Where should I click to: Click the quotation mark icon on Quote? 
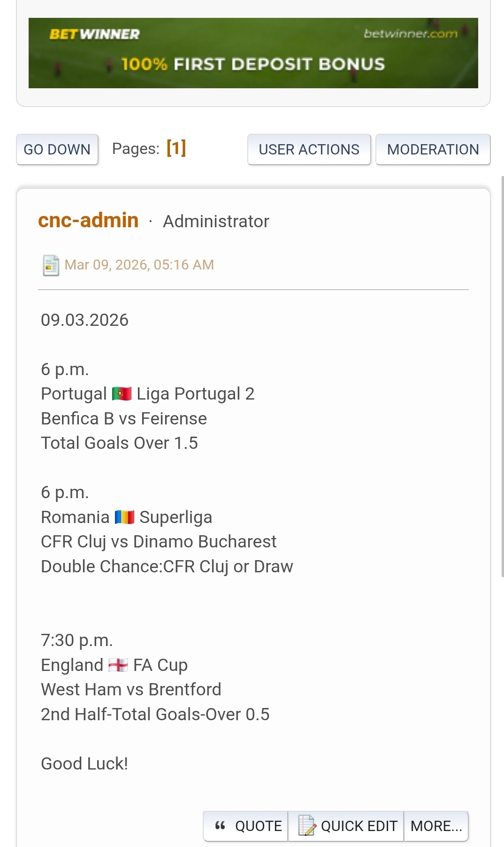click(220, 825)
